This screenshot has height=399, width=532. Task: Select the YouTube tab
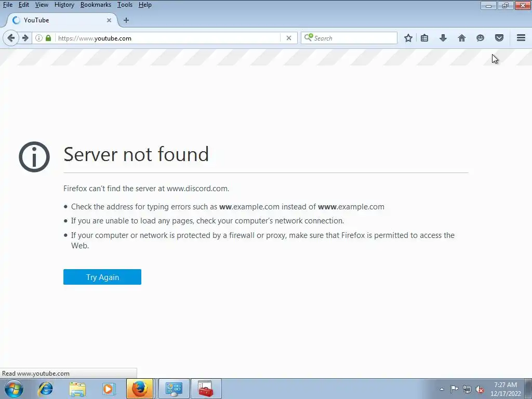pos(61,20)
